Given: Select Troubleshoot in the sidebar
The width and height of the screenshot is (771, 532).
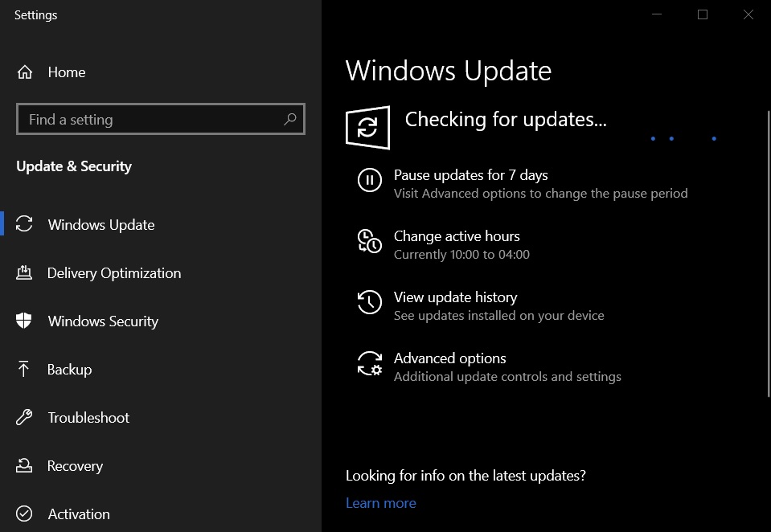Looking at the screenshot, I should click(88, 418).
